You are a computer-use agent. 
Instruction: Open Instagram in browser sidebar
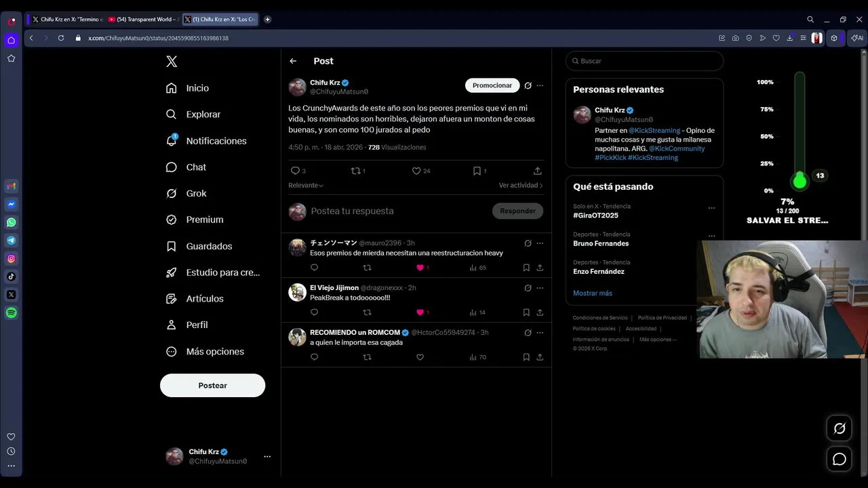[12, 258]
